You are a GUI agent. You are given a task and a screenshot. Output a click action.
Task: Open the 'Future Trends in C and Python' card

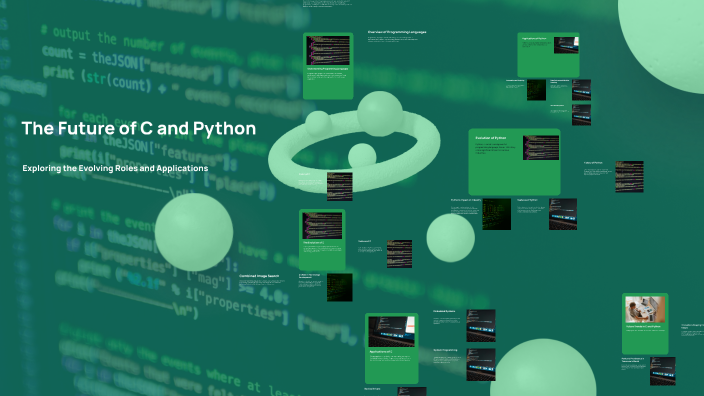645,324
